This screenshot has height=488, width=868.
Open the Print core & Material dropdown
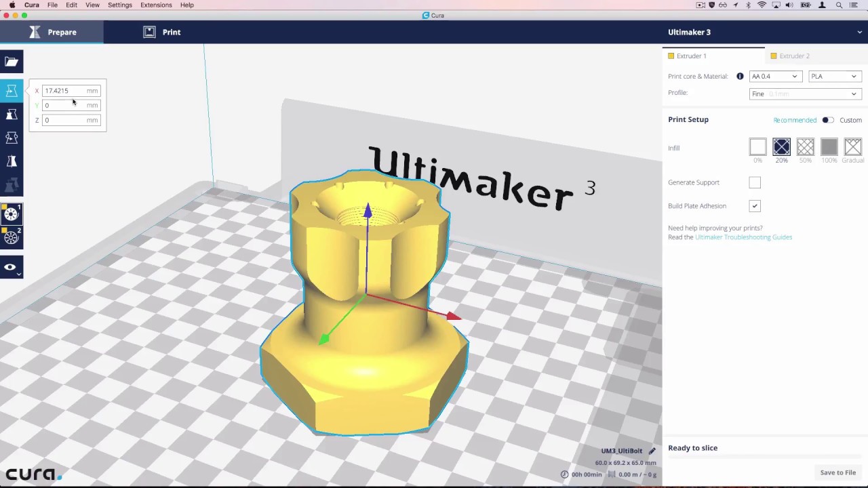774,76
